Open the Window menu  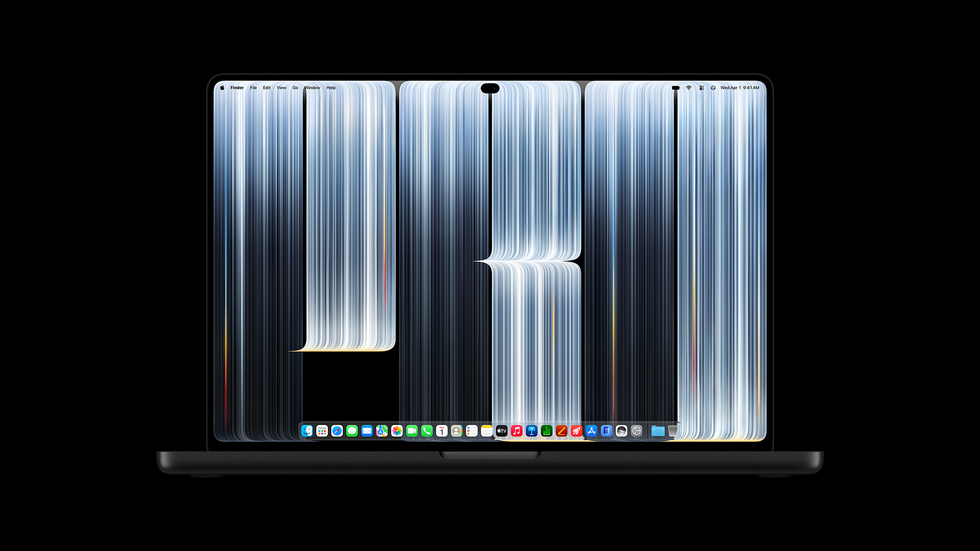click(x=312, y=88)
